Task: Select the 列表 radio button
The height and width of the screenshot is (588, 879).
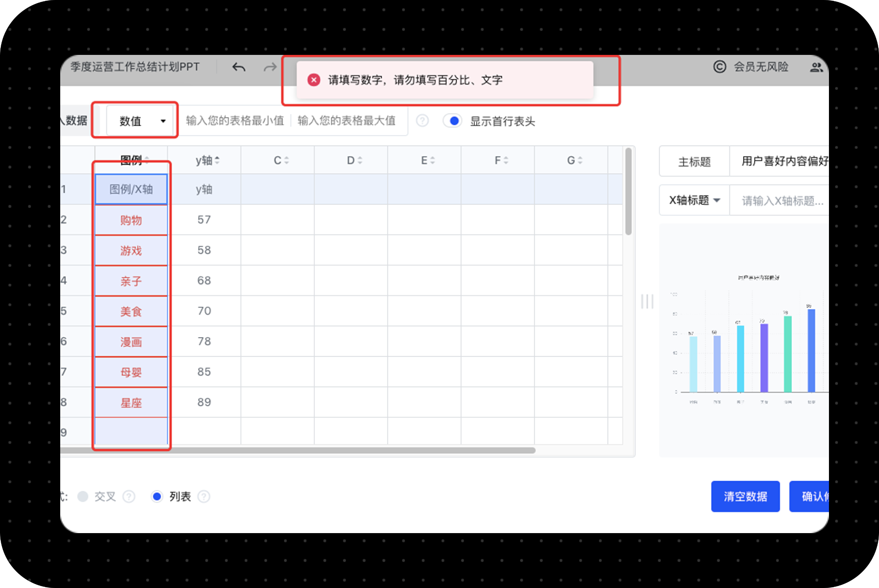Action: pyautogui.click(x=157, y=497)
